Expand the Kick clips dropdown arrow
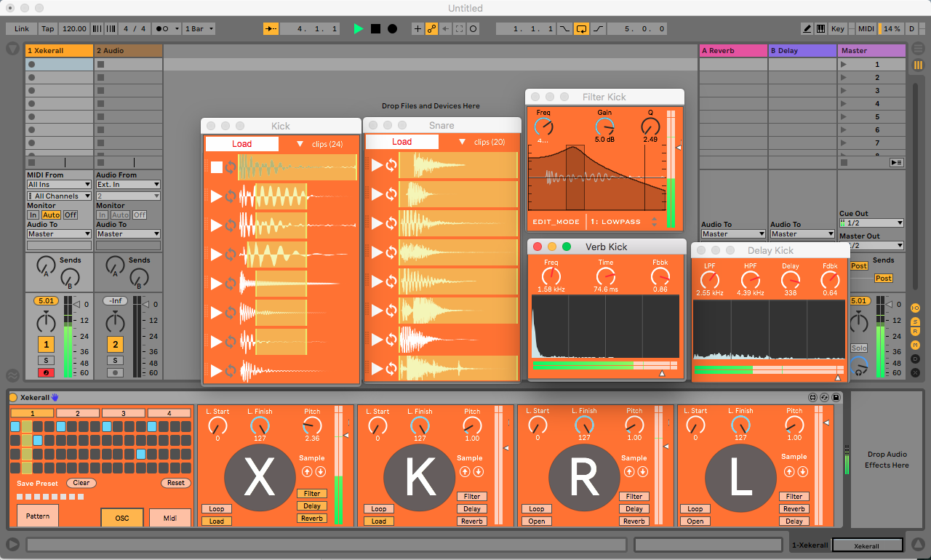931x560 pixels. click(300, 144)
